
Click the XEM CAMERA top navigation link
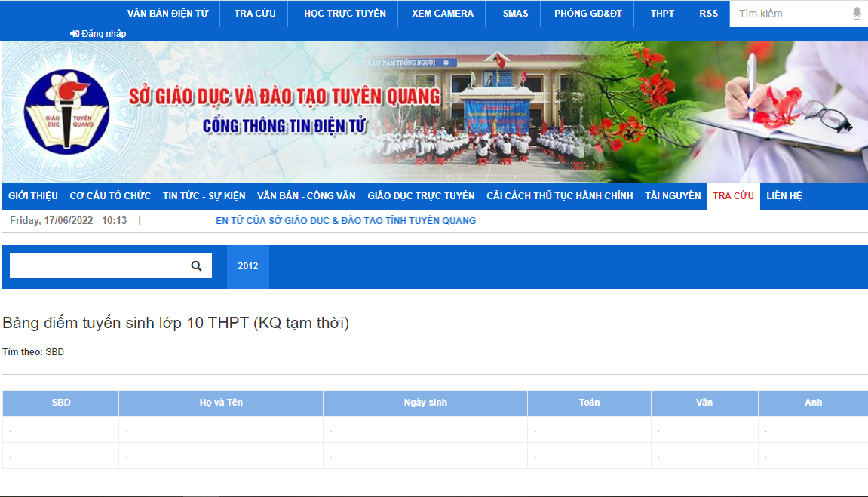click(x=441, y=13)
